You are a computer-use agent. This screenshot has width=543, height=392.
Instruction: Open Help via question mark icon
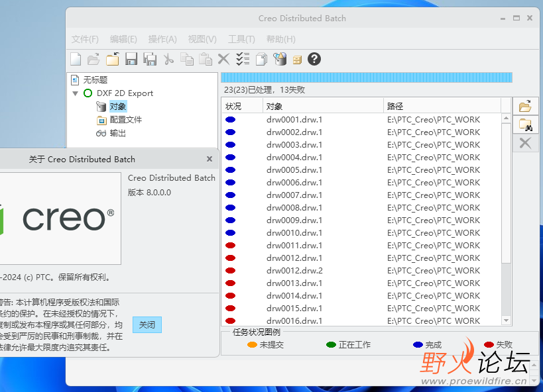pyautogui.click(x=314, y=59)
